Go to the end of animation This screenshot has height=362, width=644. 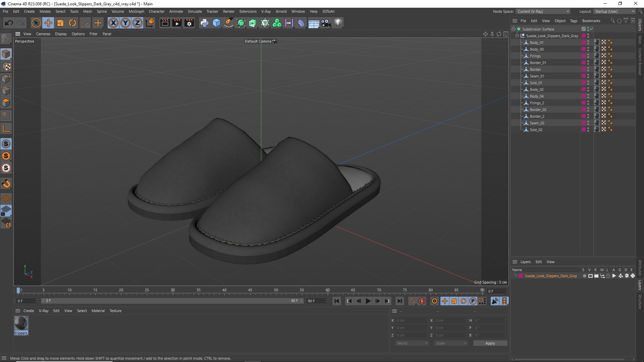(x=399, y=301)
